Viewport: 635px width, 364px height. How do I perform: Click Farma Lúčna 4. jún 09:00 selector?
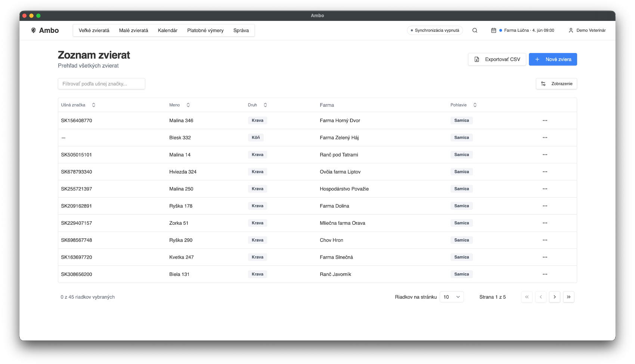tap(523, 30)
